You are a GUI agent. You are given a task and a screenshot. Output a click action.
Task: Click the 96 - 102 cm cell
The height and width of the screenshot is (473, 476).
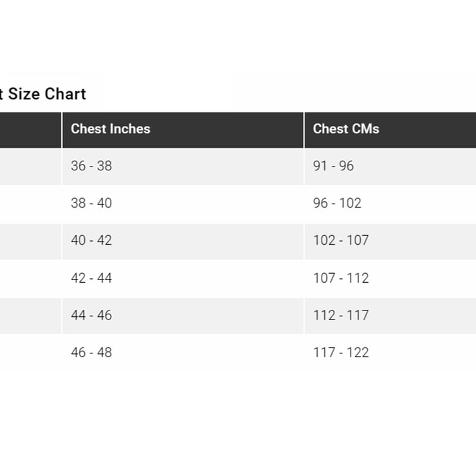[337, 203]
